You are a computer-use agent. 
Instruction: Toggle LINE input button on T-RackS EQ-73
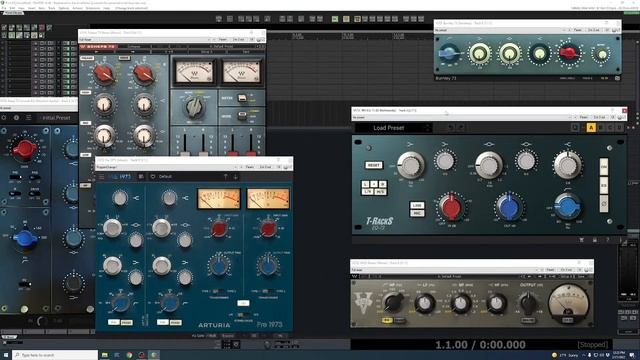click(x=417, y=205)
